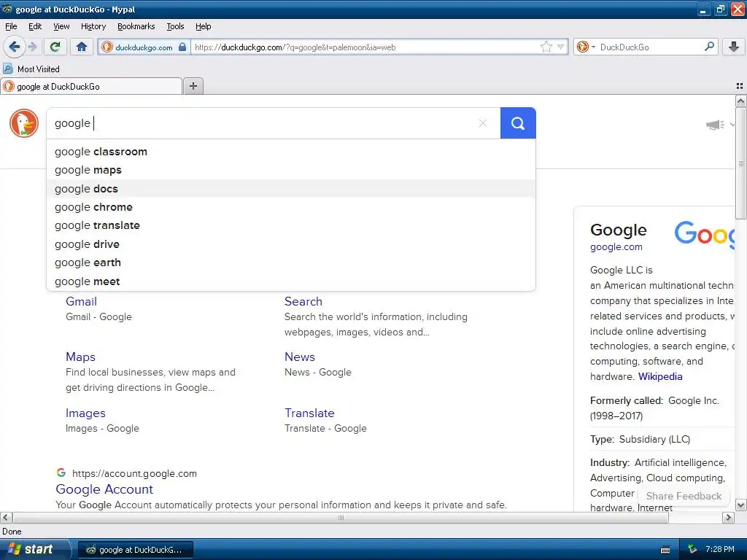Open the Tools menu
The width and height of the screenshot is (747, 560).
(175, 26)
